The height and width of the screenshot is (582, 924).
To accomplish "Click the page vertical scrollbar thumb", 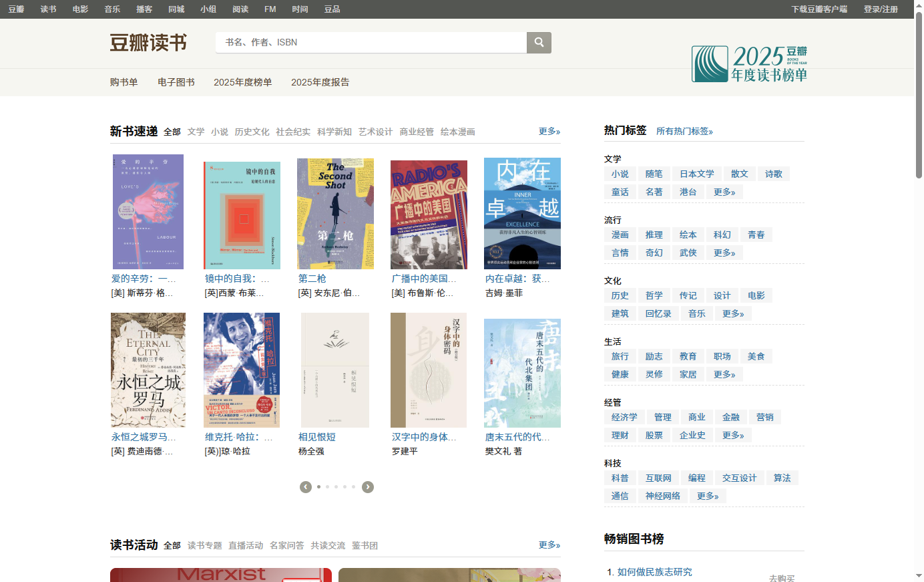I will pyautogui.click(x=919, y=94).
